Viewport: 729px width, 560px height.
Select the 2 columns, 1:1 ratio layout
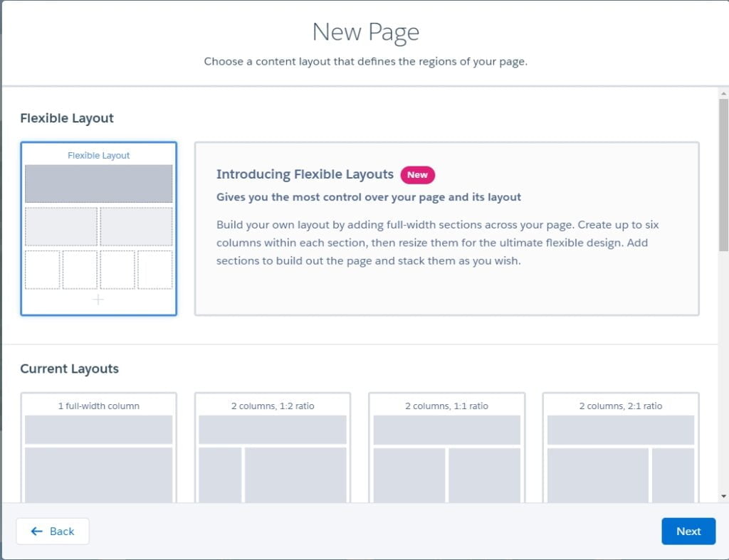pyautogui.click(x=447, y=448)
